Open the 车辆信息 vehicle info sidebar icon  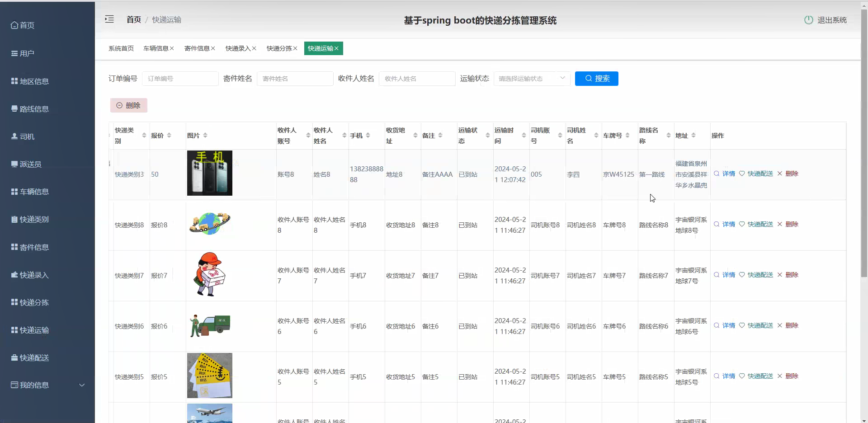coord(14,191)
